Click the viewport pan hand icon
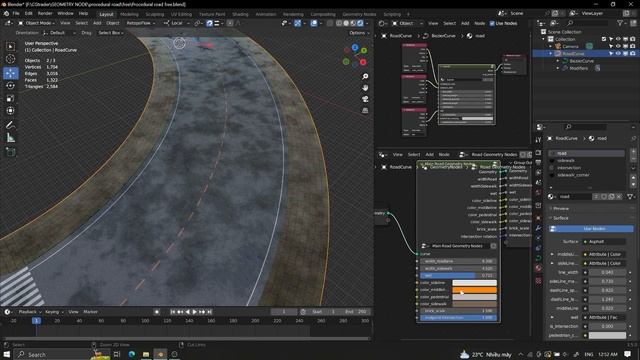 point(365,88)
